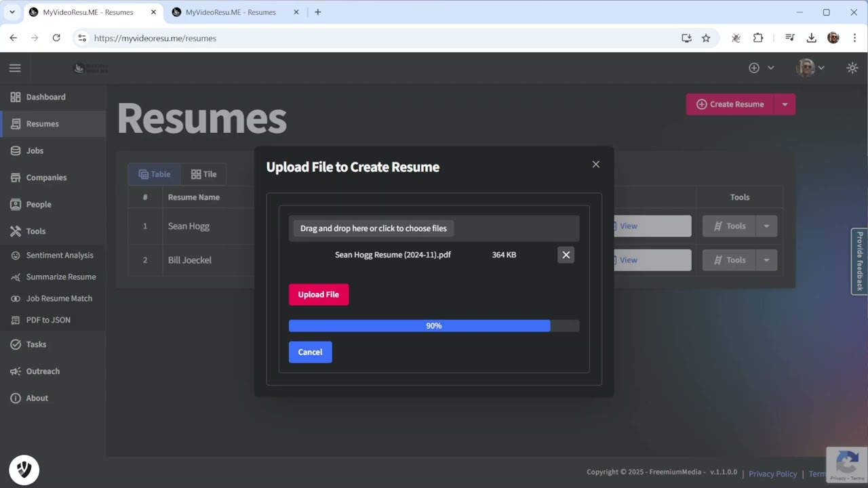
Task: Click the People contact icon
Action: point(16,204)
